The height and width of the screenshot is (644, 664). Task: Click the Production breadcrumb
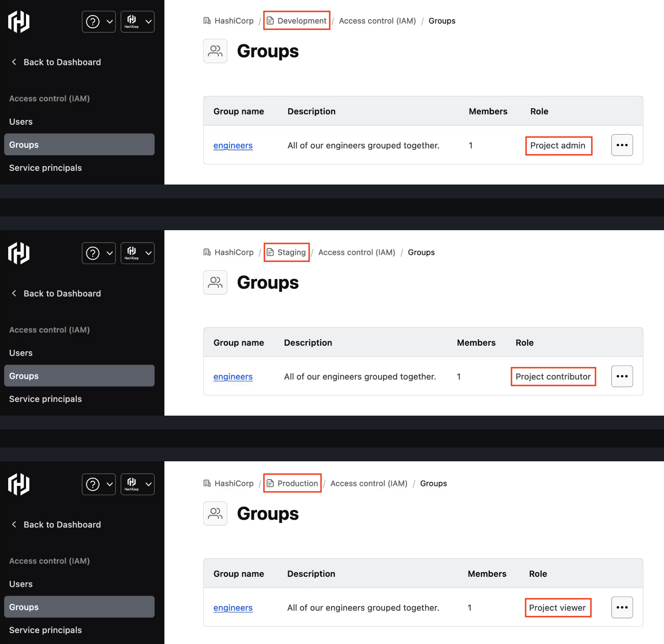click(x=292, y=483)
